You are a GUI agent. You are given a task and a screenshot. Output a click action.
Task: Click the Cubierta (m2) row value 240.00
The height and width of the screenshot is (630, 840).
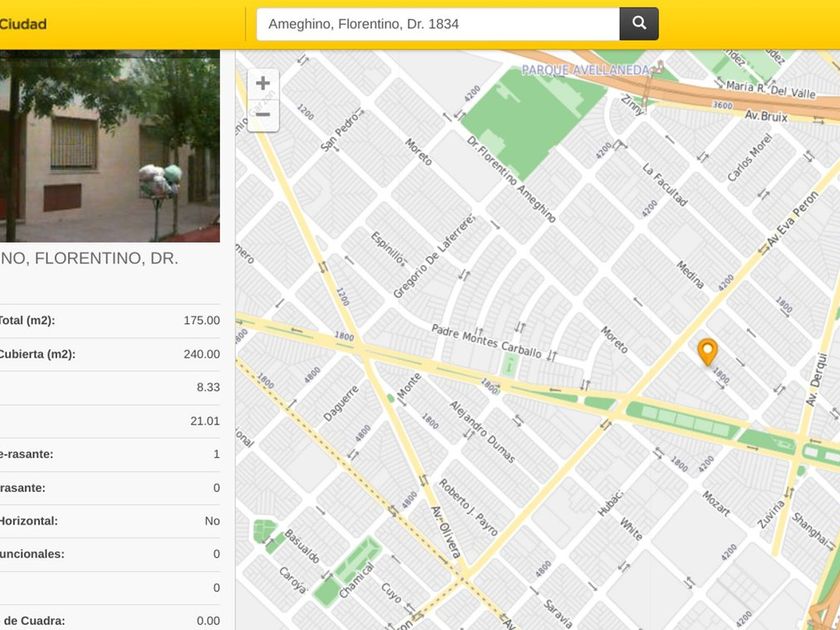pos(201,354)
